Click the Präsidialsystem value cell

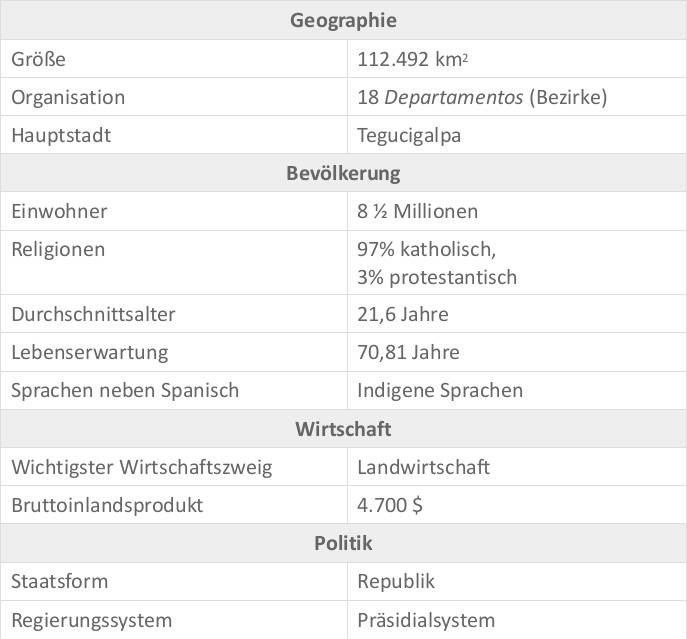[426, 620]
